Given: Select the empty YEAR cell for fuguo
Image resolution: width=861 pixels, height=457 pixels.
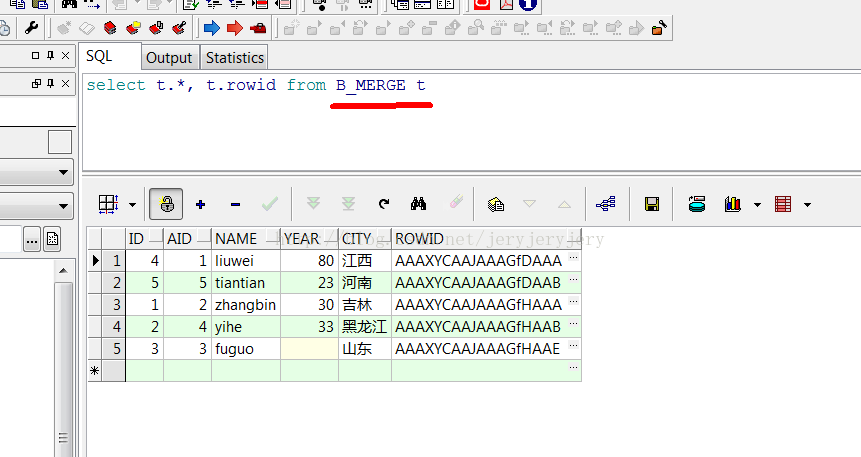Looking at the screenshot, I should click(x=309, y=348).
